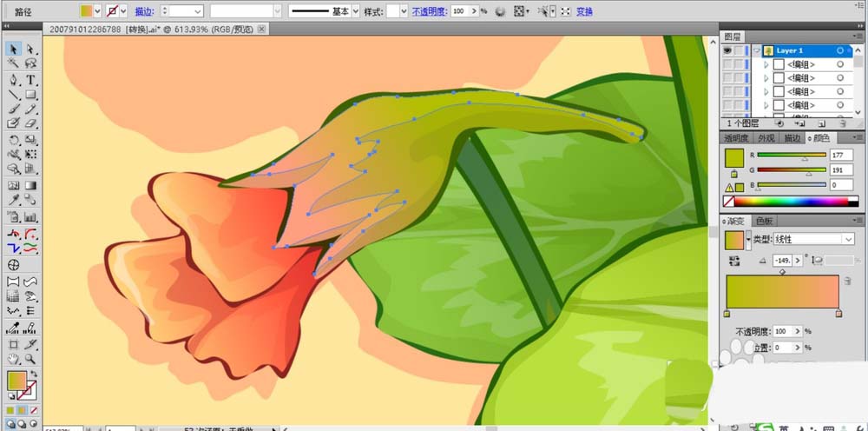The image size is (868, 431).
Task: Select the Lasso tool
Action: click(31, 63)
